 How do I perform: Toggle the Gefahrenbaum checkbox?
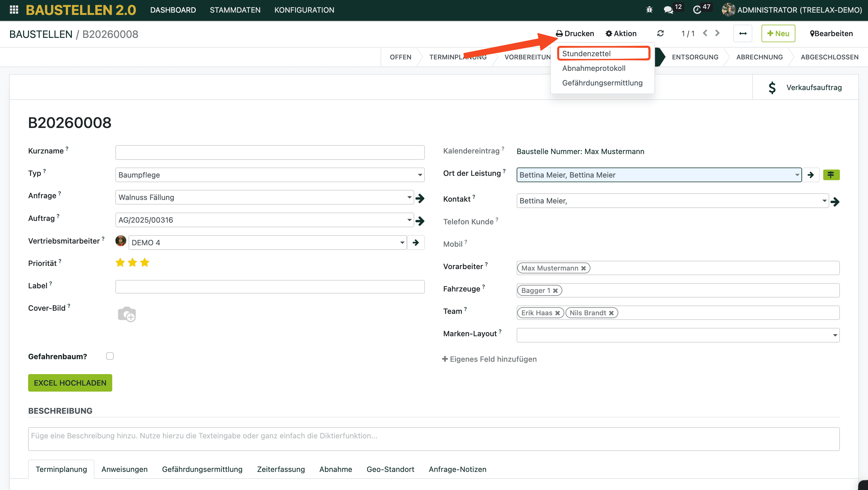(110, 356)
